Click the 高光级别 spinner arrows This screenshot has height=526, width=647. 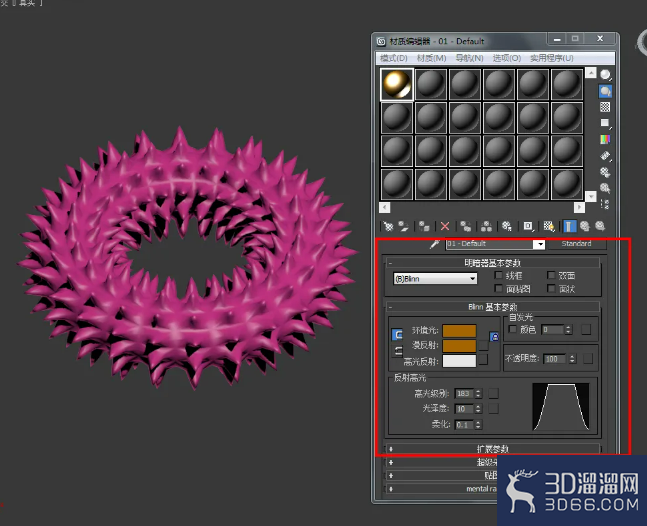478,394
